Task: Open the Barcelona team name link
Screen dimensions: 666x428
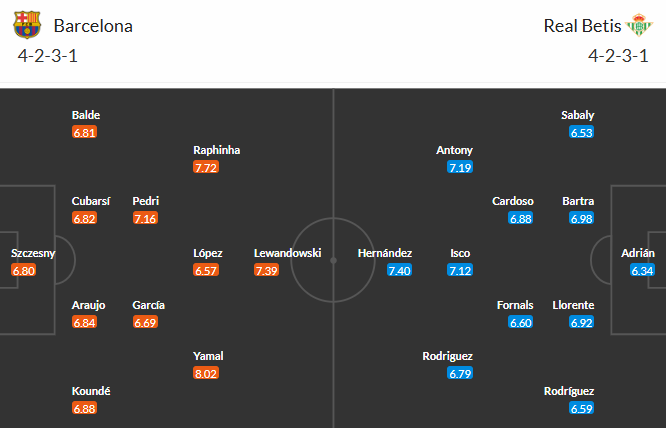Action: point(93,26)
